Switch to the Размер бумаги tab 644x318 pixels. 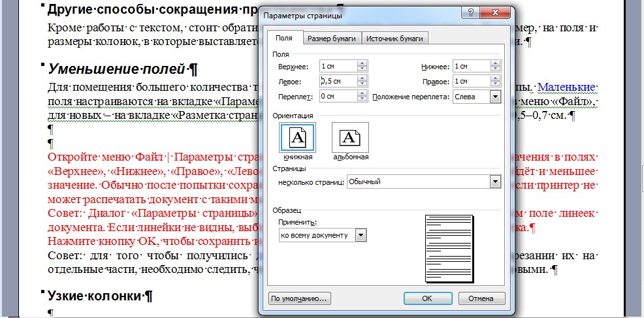click(x=332, y=39)
